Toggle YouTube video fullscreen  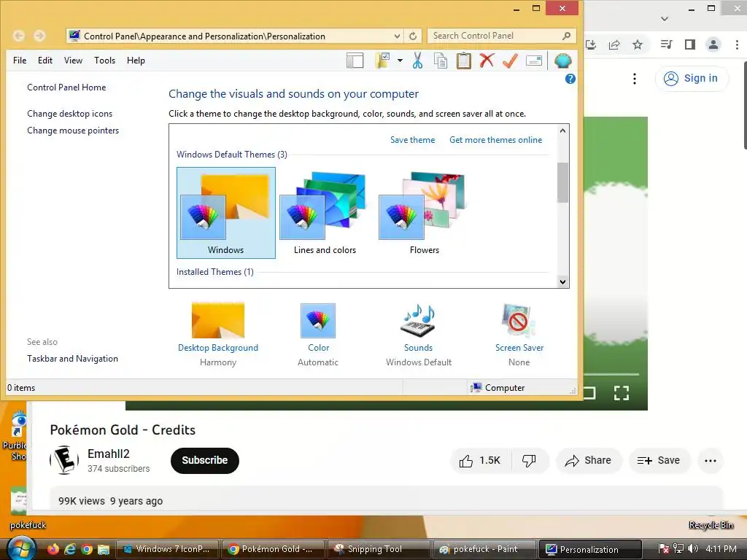click(622, 393)
